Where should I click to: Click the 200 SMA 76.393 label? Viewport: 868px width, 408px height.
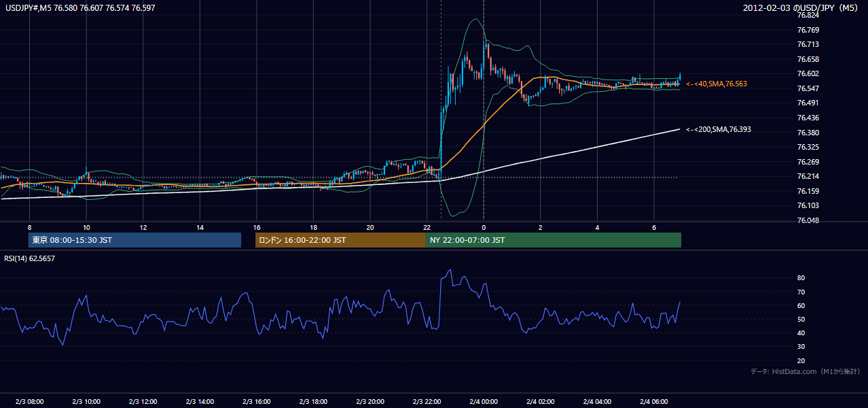coord(718,129)
